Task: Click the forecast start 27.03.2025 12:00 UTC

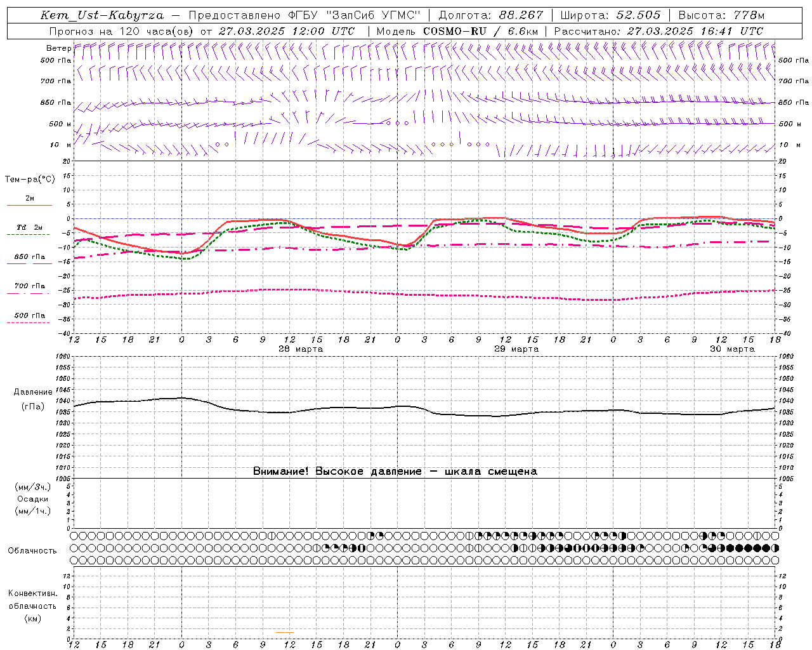Action: 287,31
